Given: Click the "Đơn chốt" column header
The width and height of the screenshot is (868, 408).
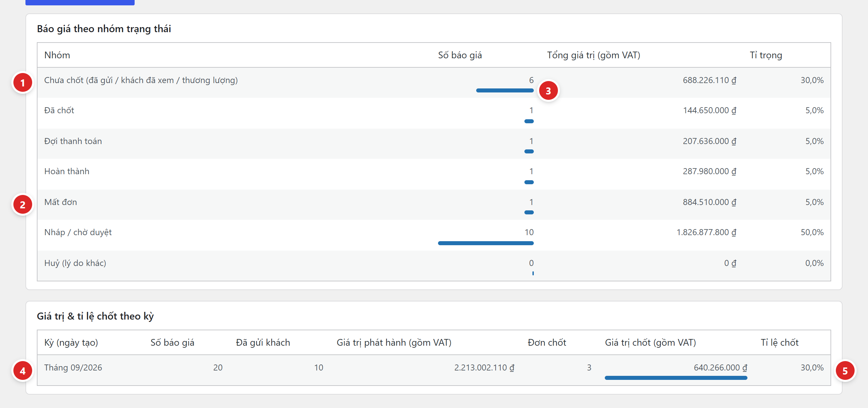Looking at the screenshot, I should click(547, 342).
